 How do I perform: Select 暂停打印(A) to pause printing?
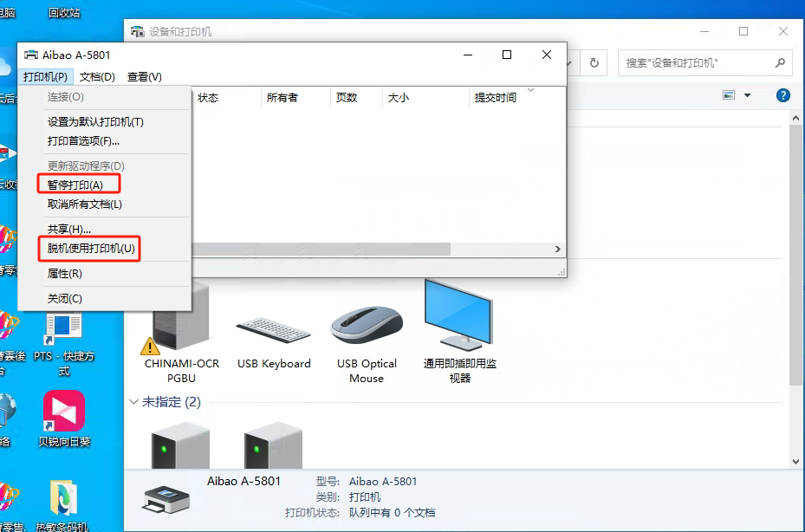pyautogui.click(x=75, y=185)
